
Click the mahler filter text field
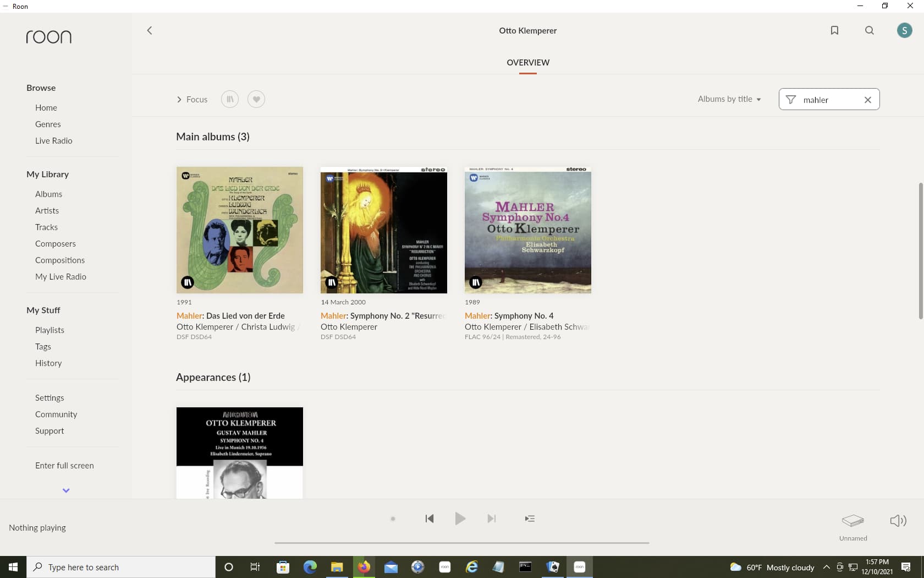point(829,100)
